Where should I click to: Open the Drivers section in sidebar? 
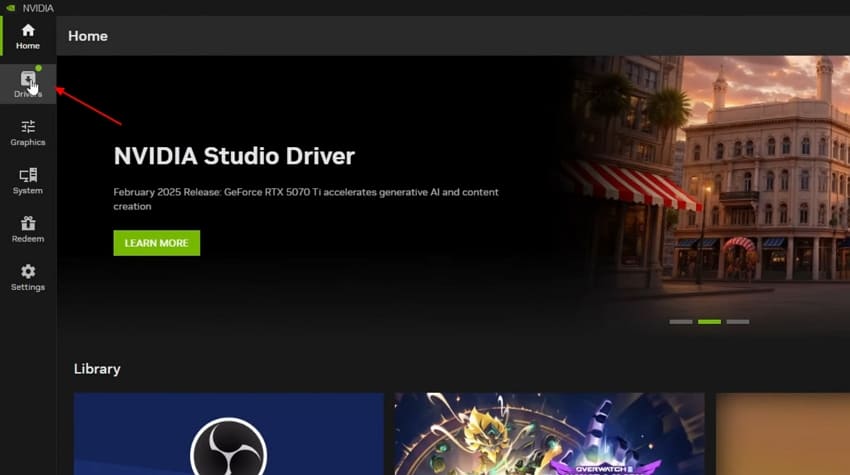click(x=28, y=84)
